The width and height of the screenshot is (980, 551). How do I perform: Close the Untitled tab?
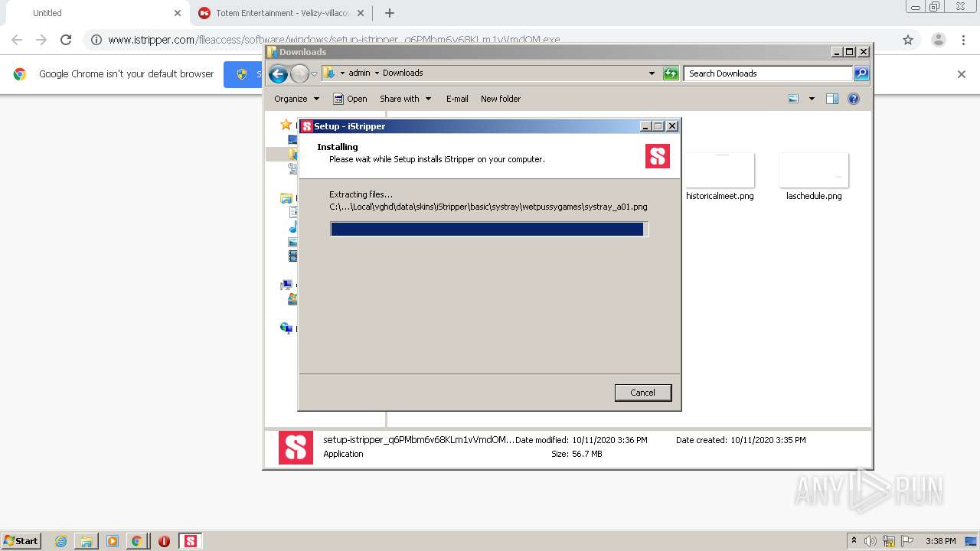(178, 13)
